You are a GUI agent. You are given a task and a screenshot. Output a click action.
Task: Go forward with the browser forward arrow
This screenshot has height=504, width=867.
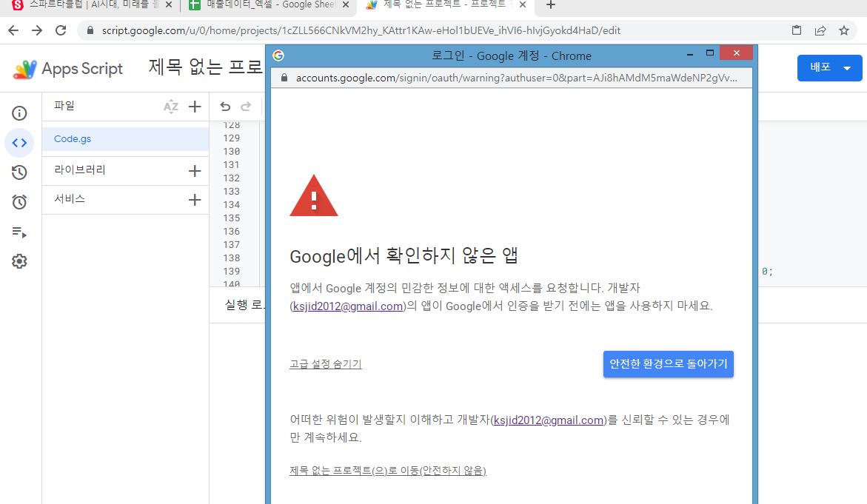37,30
